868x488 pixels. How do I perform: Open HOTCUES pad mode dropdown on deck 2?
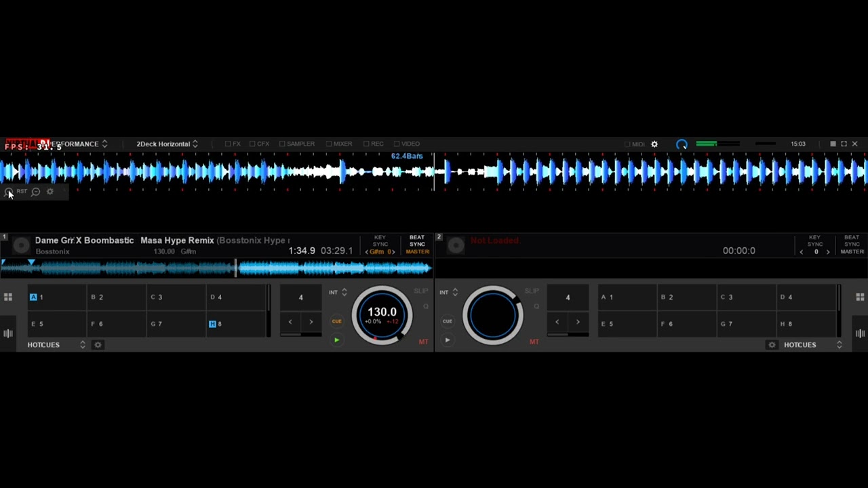point(812,344)
